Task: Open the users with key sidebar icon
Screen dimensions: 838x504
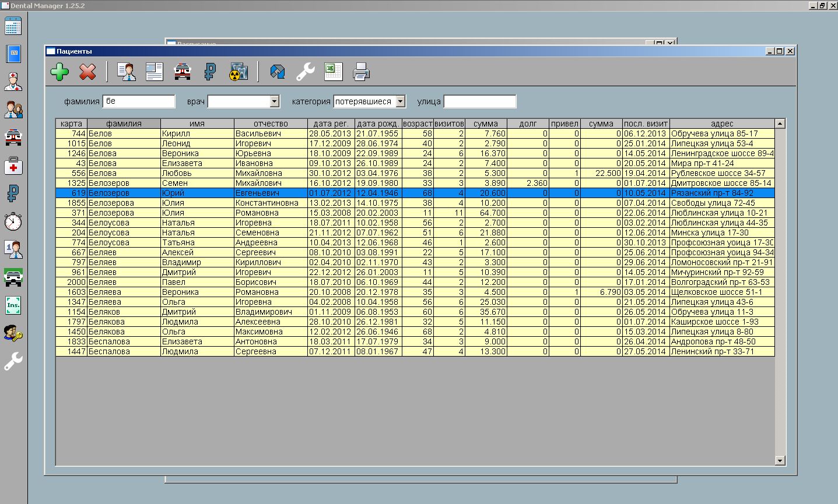Action: click(13, 333)
